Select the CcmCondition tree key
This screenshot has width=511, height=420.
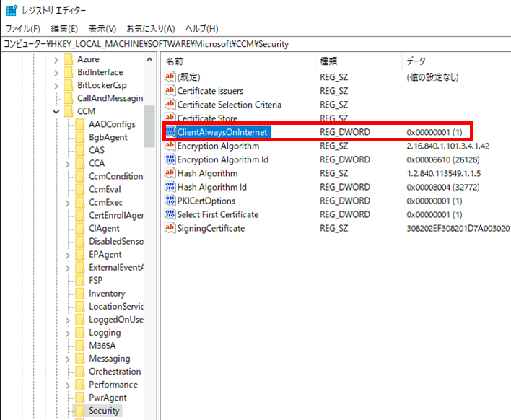coord(116,176)
